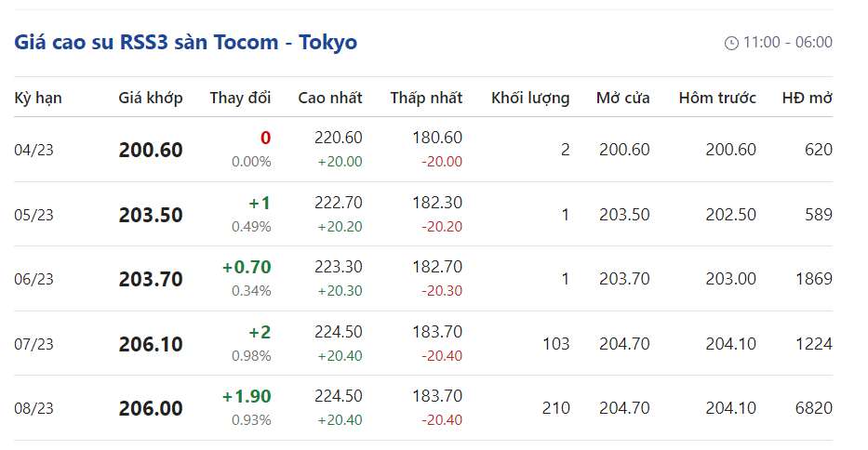Click the Thấp nhất column header
The height and width of the screenshot is (450, 868).
click(426, 98)
